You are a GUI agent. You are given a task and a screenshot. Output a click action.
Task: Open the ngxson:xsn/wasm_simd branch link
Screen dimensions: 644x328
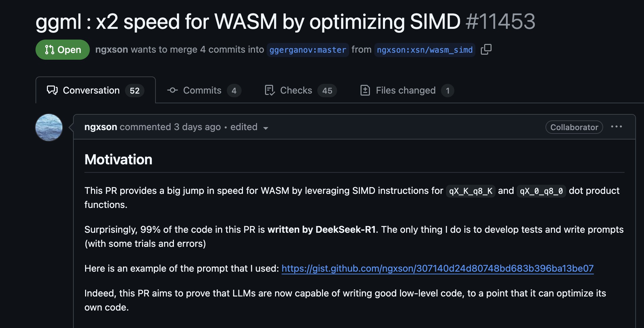(425, 50)
